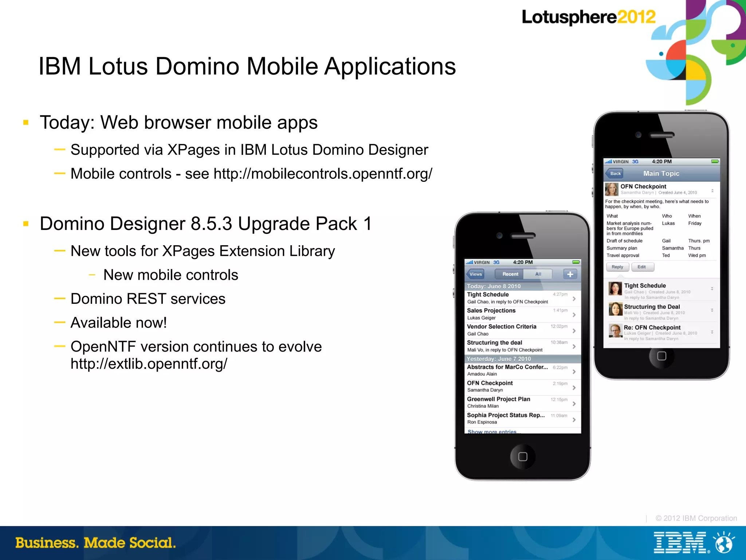Click Show more entries link
The height and width of the screenshot is (560, 746).
tap(494, 432)
